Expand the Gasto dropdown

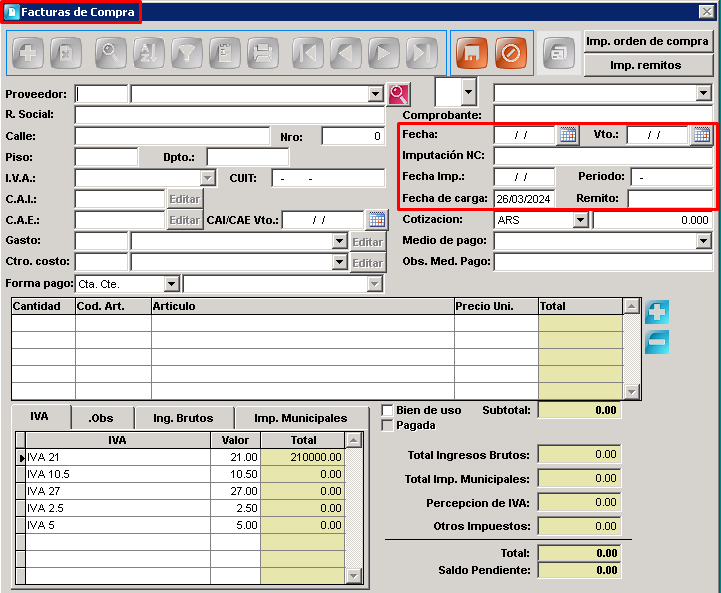(339, 241)
